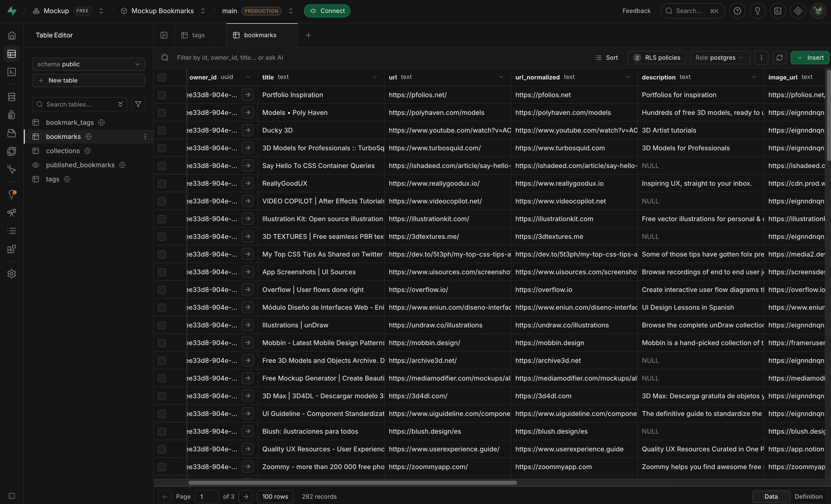This screenshot has width=831, height=504.
Task: Focus the Search tables input
Action: pos(79,104)
